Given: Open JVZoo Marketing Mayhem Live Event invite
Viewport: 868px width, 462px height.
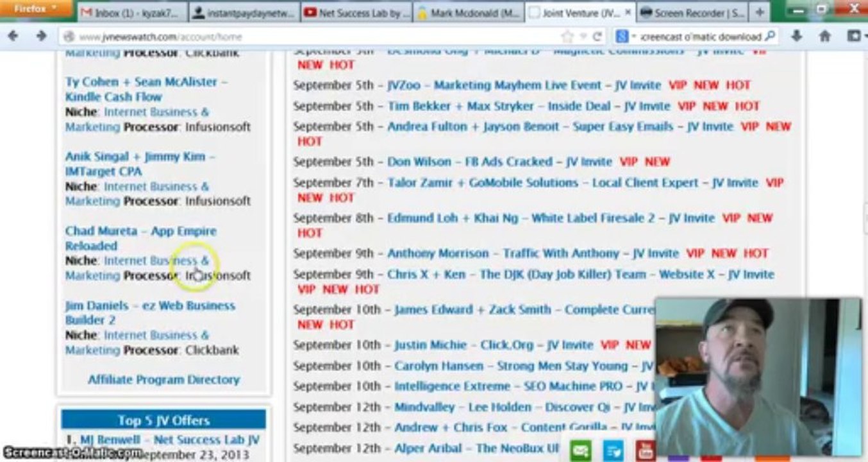Looking at the screenshot, I should [524, 85].
